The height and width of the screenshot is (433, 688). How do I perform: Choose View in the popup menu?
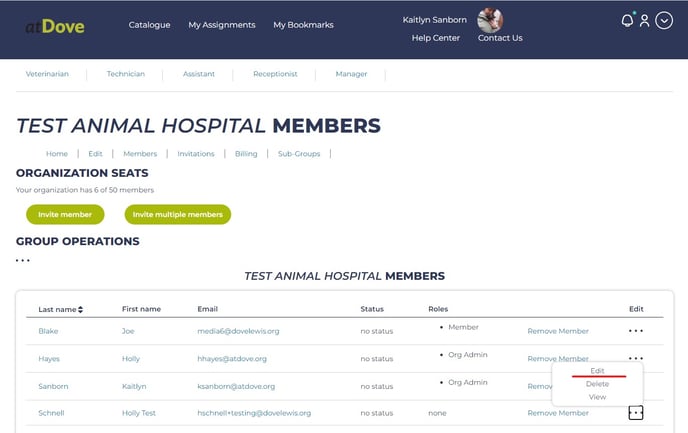597,397
